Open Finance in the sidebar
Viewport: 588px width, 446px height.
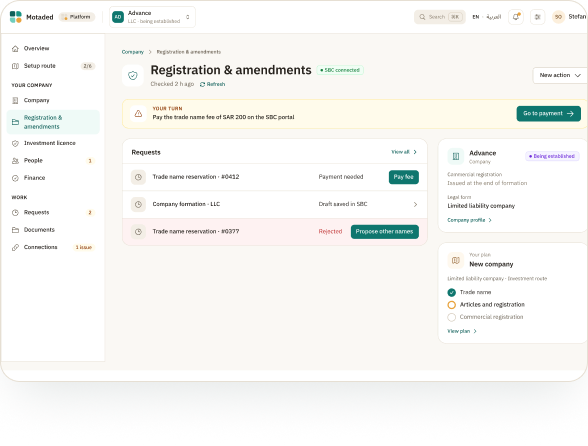coord(53,178)
